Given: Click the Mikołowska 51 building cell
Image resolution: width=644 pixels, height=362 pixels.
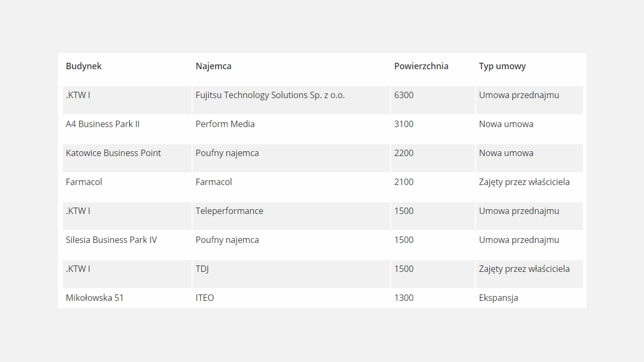Looking at the screenshot, I should [x=94, y=298].
